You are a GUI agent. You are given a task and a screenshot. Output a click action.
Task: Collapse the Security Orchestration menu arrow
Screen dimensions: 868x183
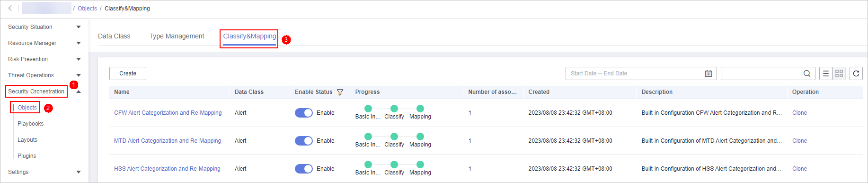click(79, 91)
